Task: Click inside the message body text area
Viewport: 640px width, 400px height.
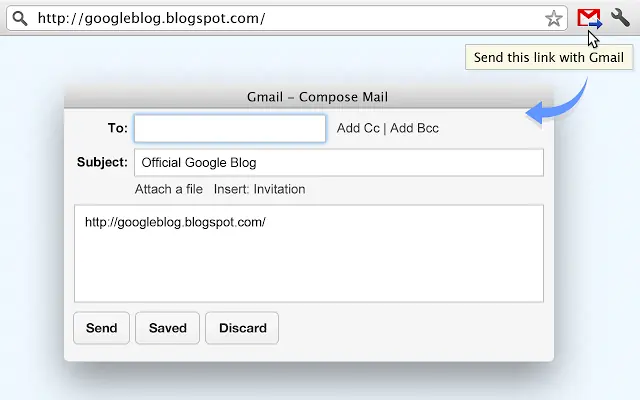Action: pos(308,260)
